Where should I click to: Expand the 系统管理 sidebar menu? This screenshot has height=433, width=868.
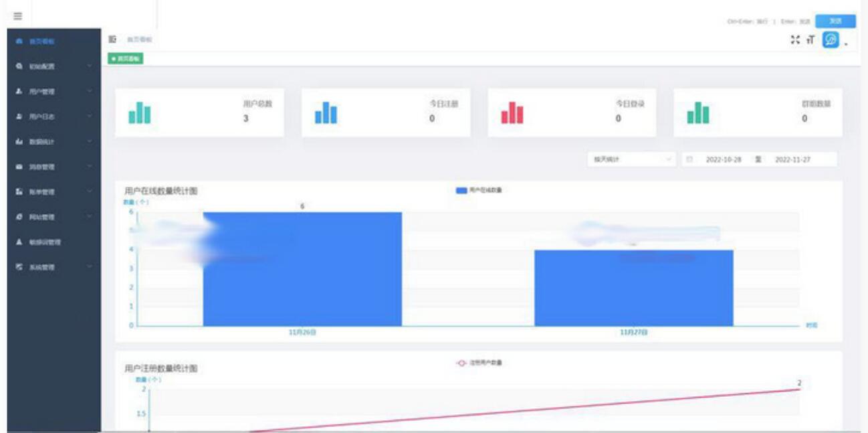click(54, 267)
